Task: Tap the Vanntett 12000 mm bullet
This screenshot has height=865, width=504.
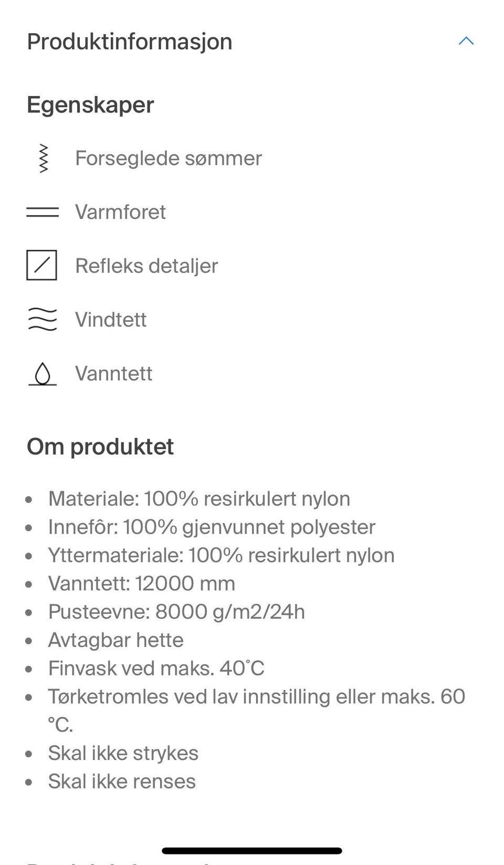Action: [142, 583]
